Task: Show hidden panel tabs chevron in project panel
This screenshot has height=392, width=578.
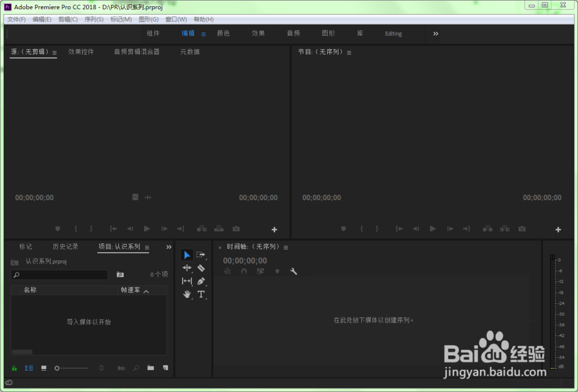Action: point(169,247)
